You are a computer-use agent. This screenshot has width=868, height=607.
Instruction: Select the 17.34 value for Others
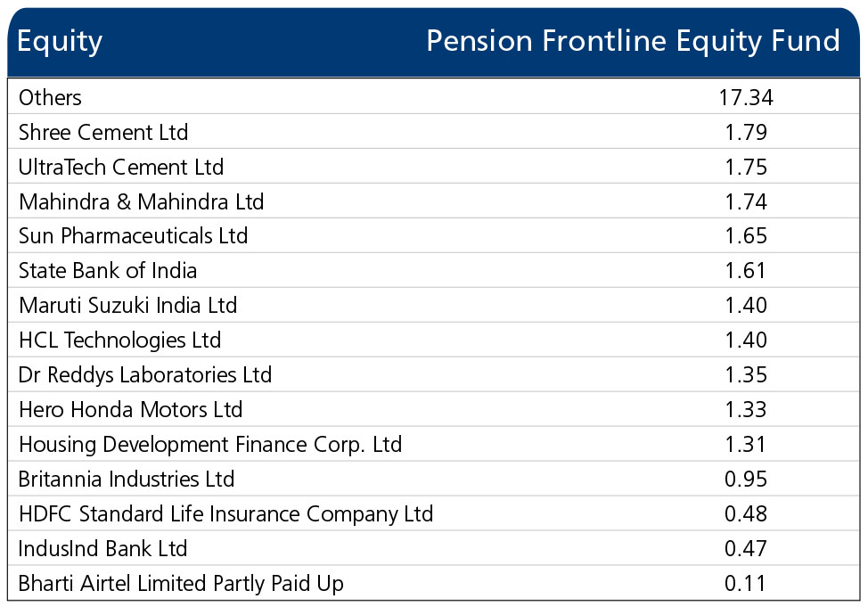[746, 97]
